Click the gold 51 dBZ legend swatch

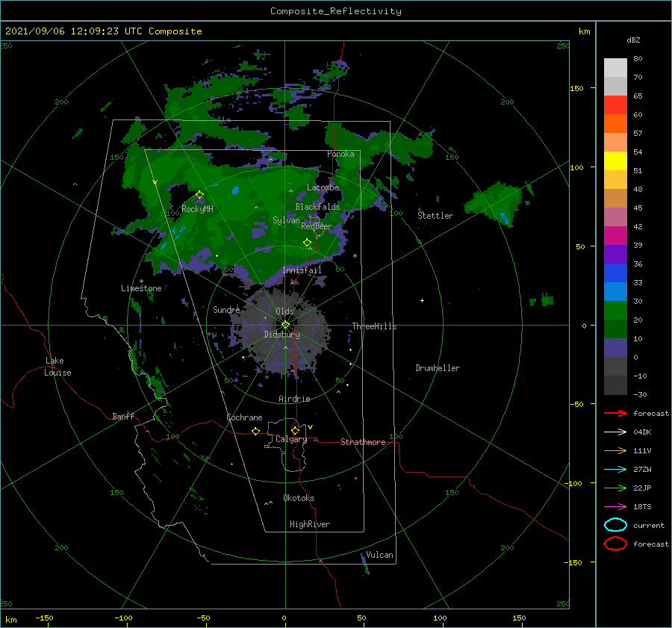(x=615, y=180)
